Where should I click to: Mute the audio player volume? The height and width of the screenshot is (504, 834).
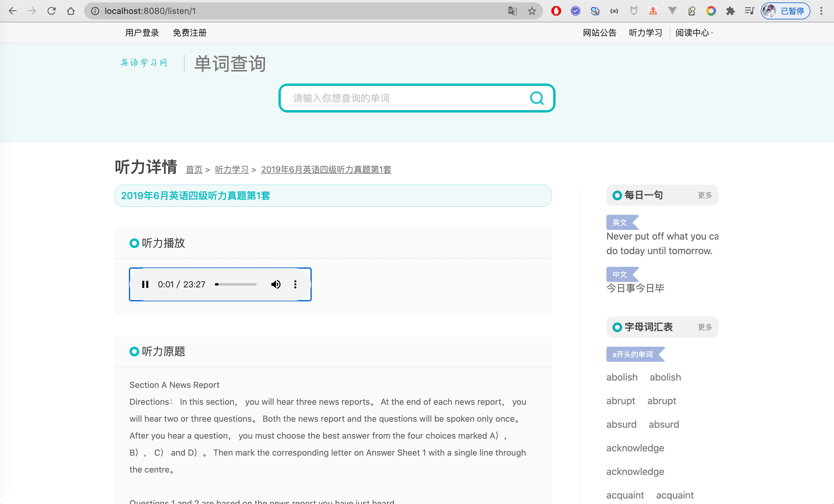coord(276,284)
